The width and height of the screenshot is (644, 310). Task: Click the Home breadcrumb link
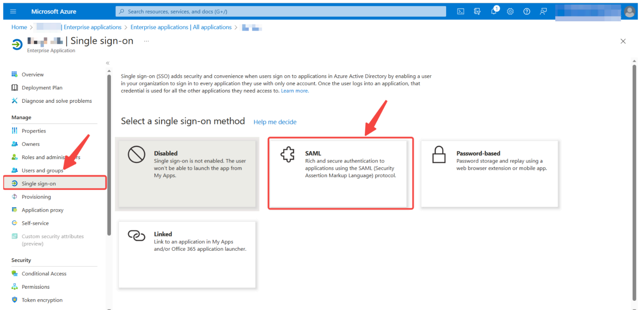(19, 27)
